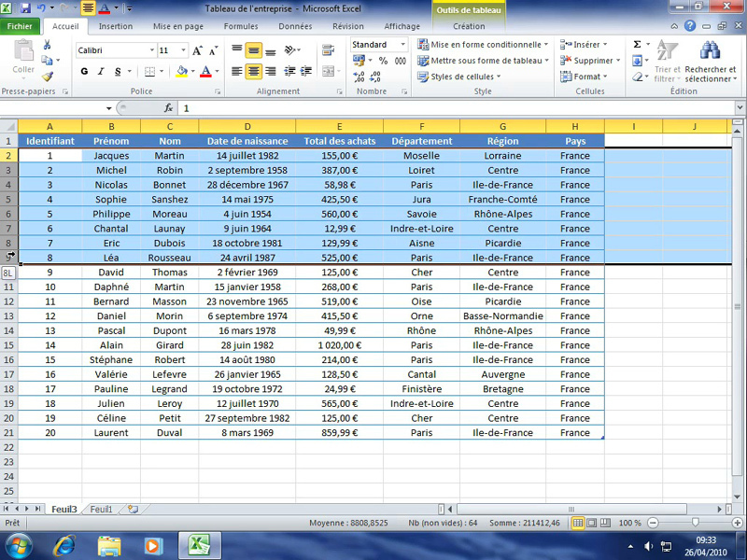Toggle italic formatting with the I button
The image size is (747, 560).
pyautogui.click(x=100, y=71)
